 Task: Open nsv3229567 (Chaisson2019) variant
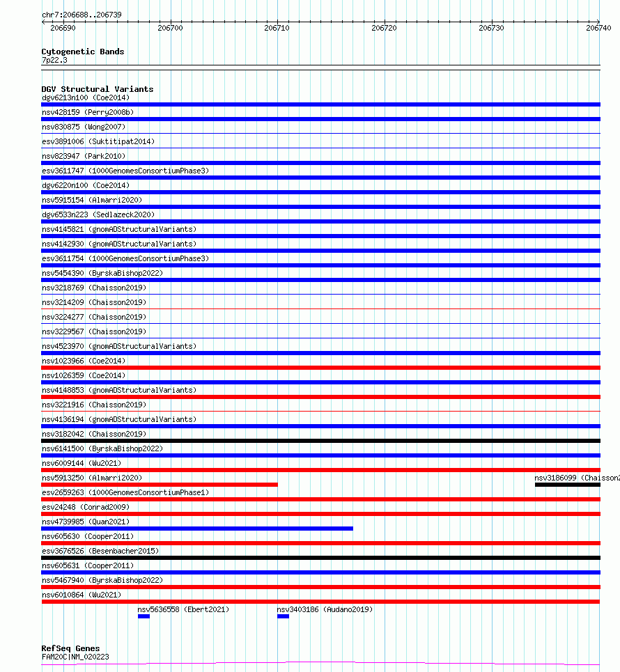(x=94, y=331)
